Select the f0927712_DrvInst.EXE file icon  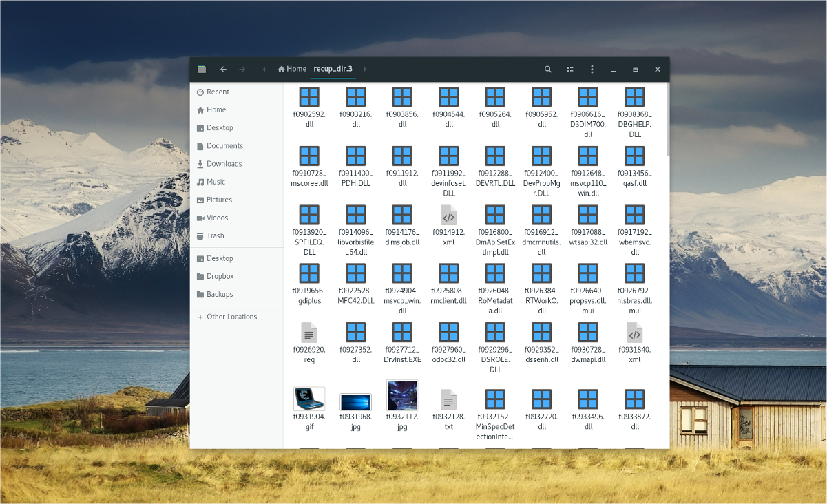click(x=402, y=333)
